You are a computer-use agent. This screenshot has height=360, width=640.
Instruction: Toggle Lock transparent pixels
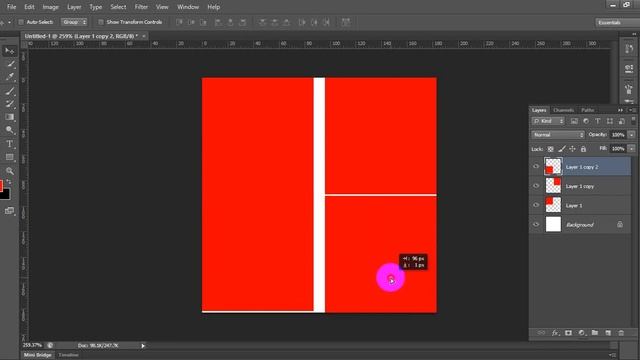click(x=551, y=149)
